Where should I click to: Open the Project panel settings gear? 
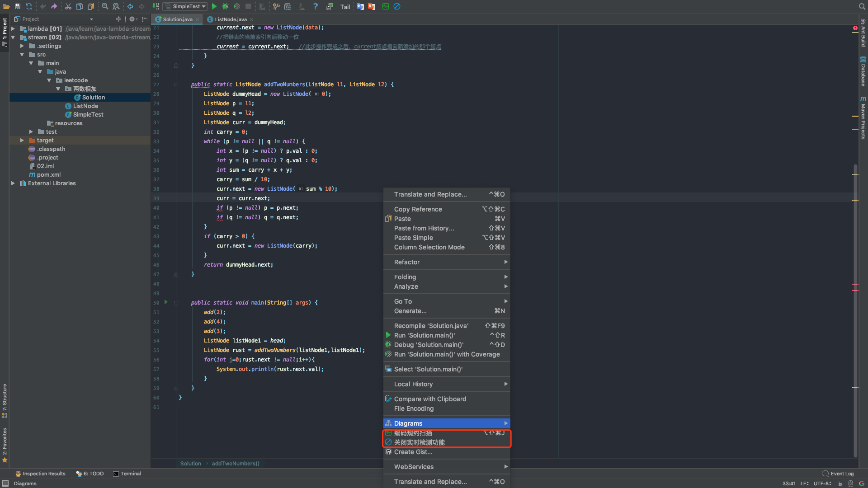[132, 19]
